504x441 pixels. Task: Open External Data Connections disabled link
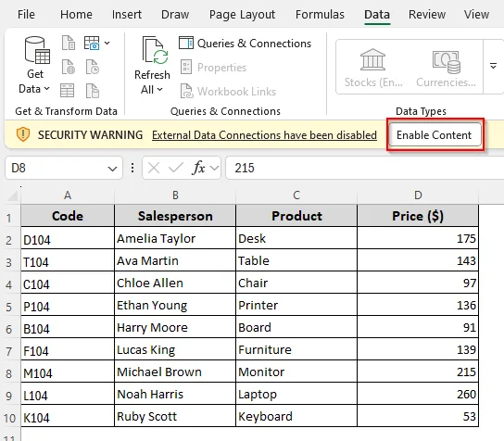pos(264,135)
